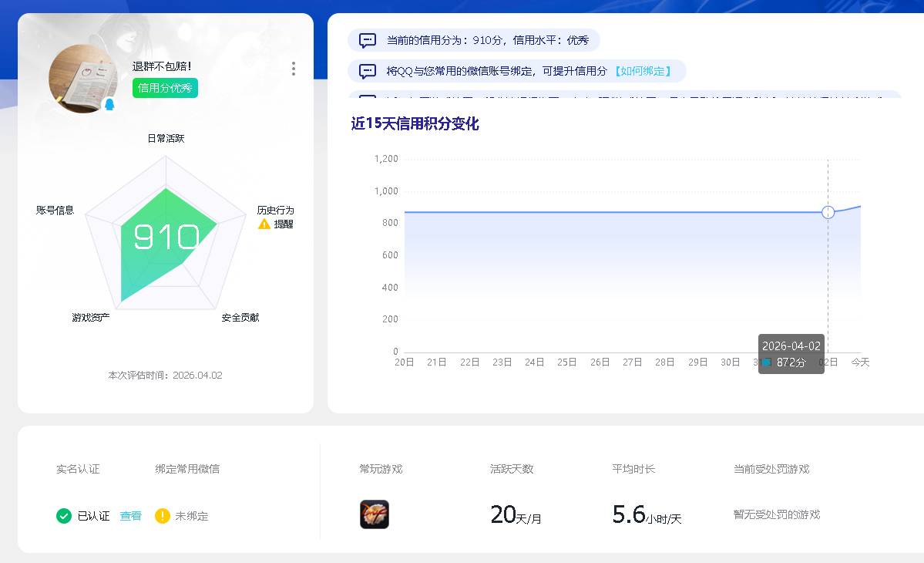924x563 pixels.
Task: Click the 近15天信用积分变化 heading
Action: point(415,123)
